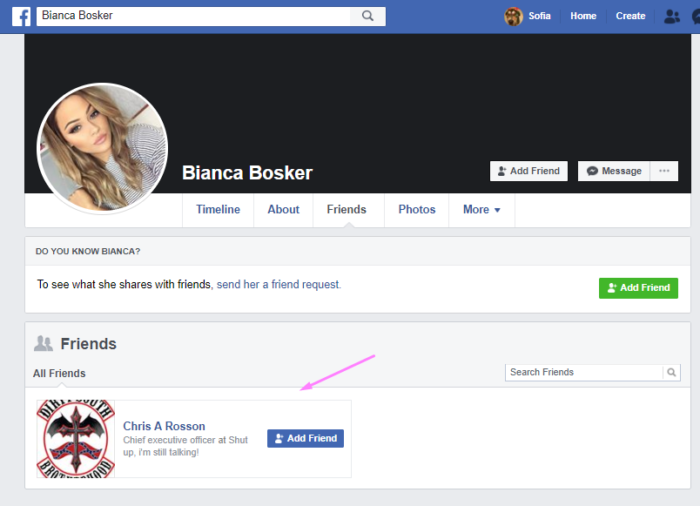The height and width of the screenshot is (506, 700).
Task: Open the Messenger icon at top-right edge
Action: [x=696, y=17]
